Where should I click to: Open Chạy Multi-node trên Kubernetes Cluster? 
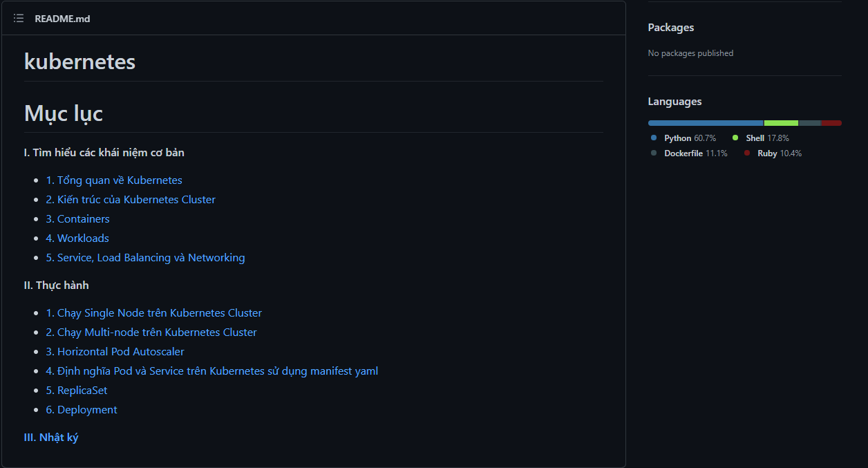tap(151, 333)
